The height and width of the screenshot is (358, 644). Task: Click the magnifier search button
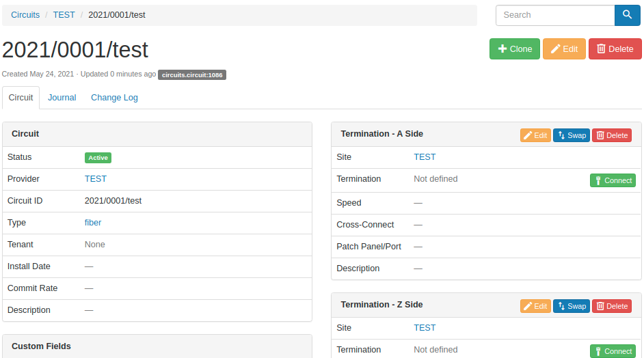click(x=627, y=15)
